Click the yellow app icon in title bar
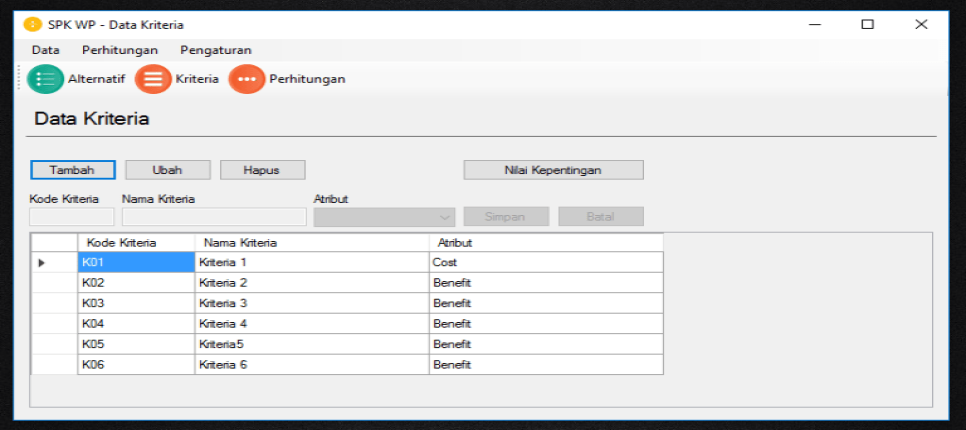Screen dimensions: 966x430 33,25
